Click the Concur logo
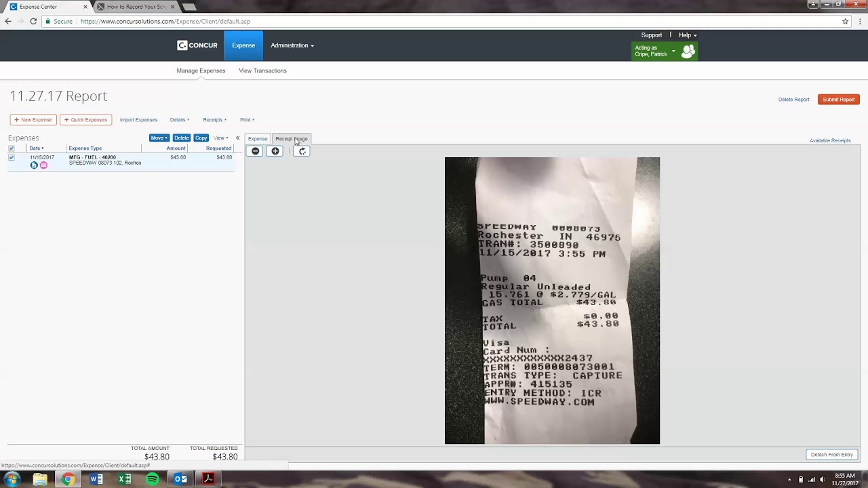 197,45
